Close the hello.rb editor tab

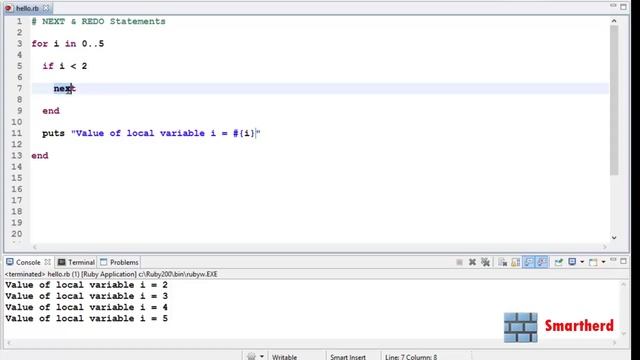tap(46, 8)
